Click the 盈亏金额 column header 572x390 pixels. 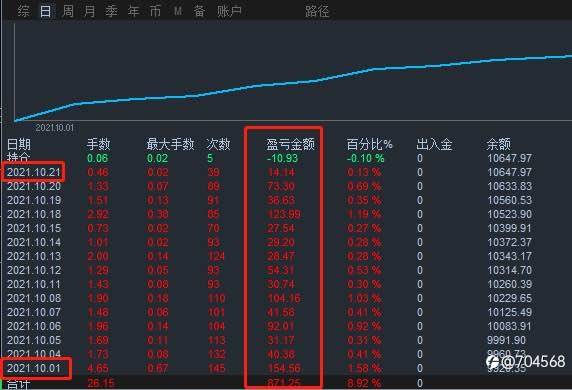(290, 144)
